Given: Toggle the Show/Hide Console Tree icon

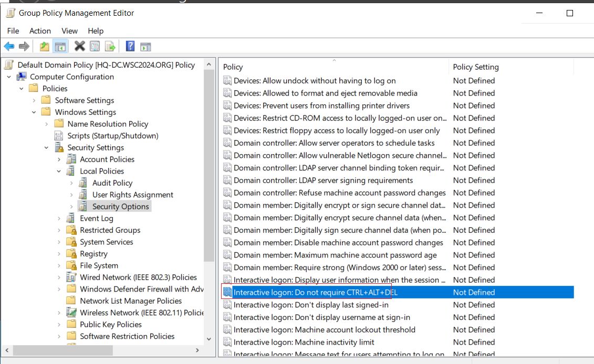Looking at the screenshot, I should pyautogui.click(x=60, y=47).
